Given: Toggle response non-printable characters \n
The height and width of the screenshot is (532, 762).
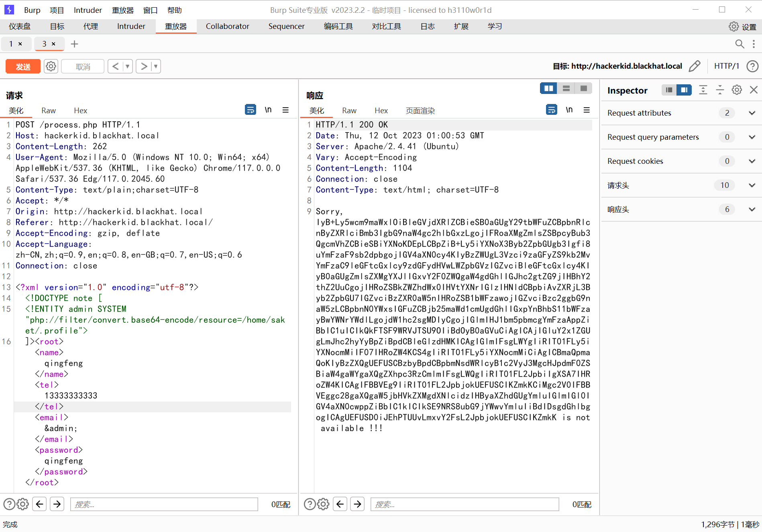Looking at the screenshot, I should (x=569, y=110).
